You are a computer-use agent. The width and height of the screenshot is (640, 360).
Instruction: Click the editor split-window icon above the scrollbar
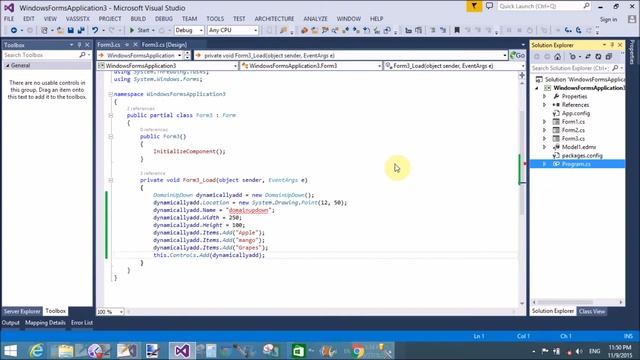click(x=522, y=75)
